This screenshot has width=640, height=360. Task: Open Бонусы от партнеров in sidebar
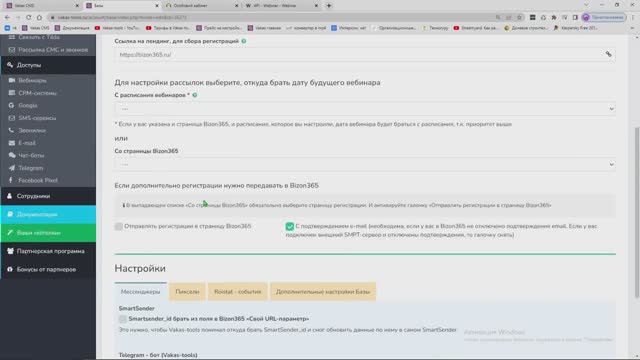click(48, 269)
